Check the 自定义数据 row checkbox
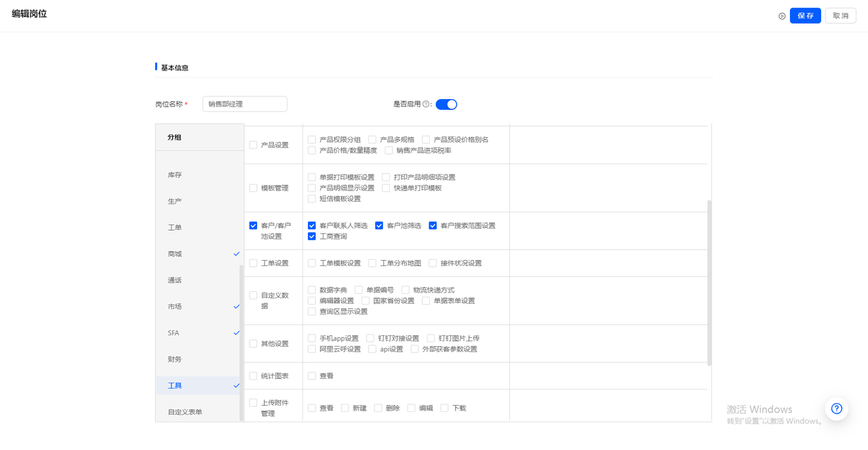This screenshot has width=868, height=450. (x=253, y=295)
